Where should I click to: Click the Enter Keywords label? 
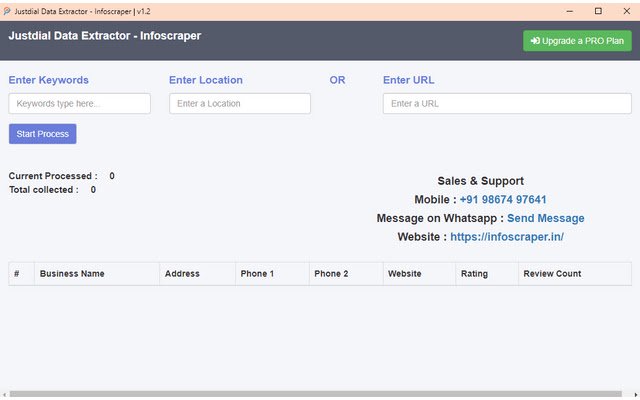pos(49,80)
